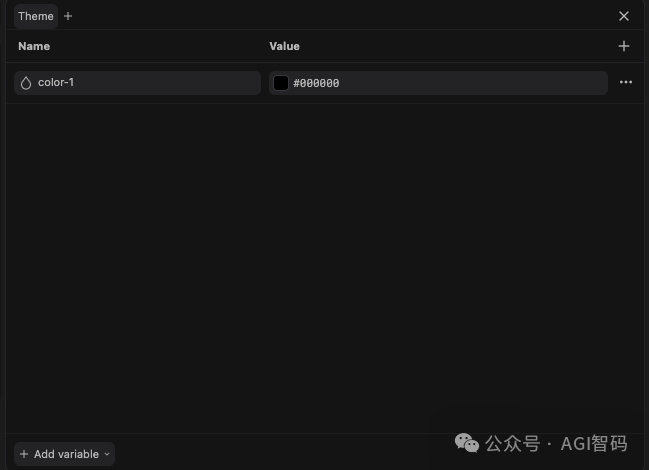Open the black color swatch picker

coord(281,83)
